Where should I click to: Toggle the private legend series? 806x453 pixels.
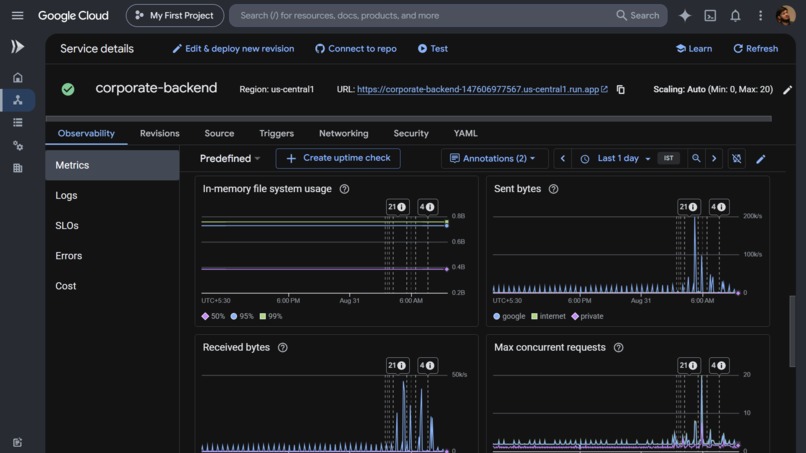pos(588,316)
